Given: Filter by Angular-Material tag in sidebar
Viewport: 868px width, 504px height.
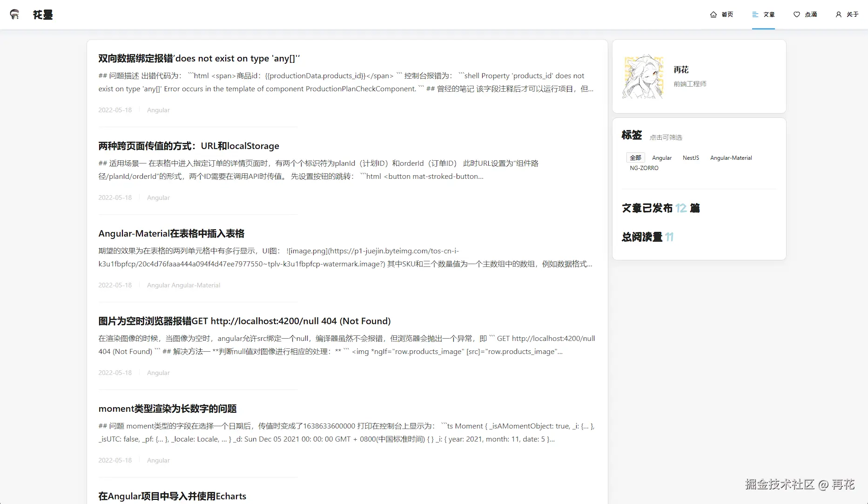Looking at the screenshot, I should (x=731, y=158).
